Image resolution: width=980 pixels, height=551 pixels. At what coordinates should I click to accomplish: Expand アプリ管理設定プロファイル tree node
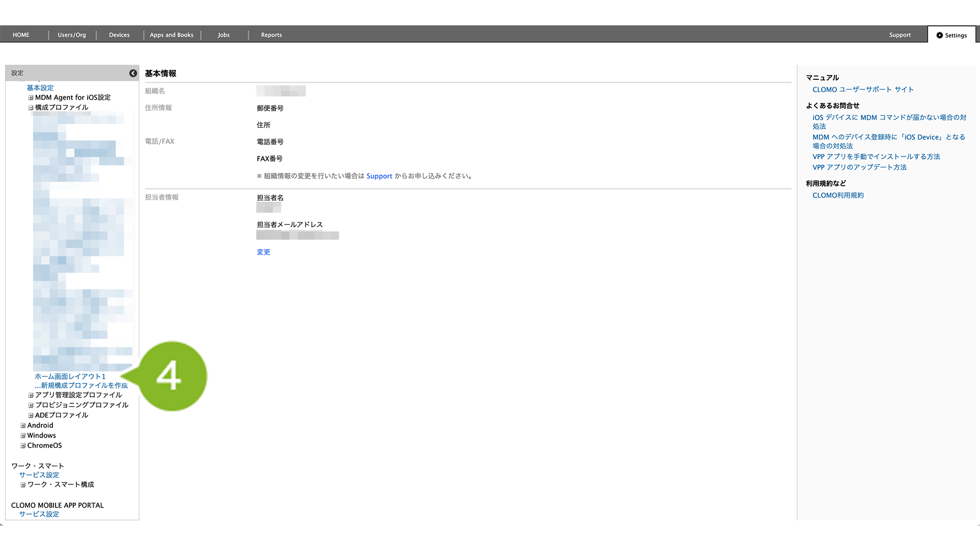click(31, 395)
